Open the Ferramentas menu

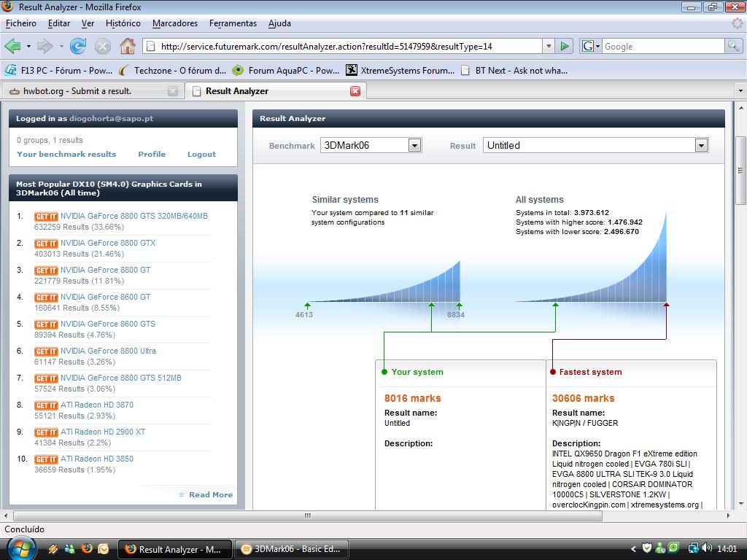(233, 23)
